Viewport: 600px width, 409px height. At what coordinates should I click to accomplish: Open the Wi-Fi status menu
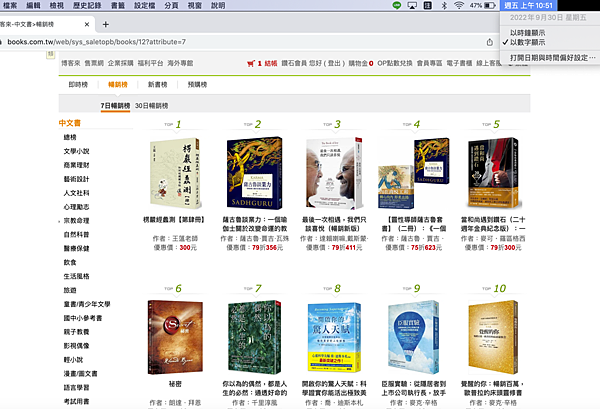click(459, 5)
